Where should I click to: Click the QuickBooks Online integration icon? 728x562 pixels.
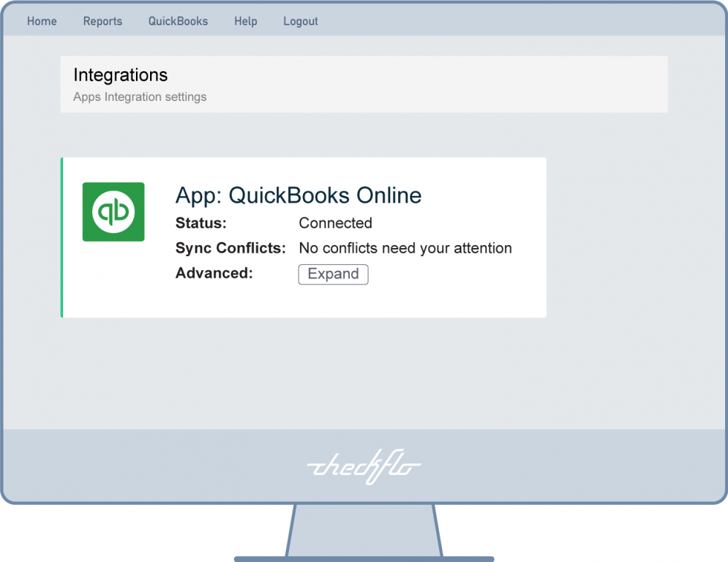(113, 212)
